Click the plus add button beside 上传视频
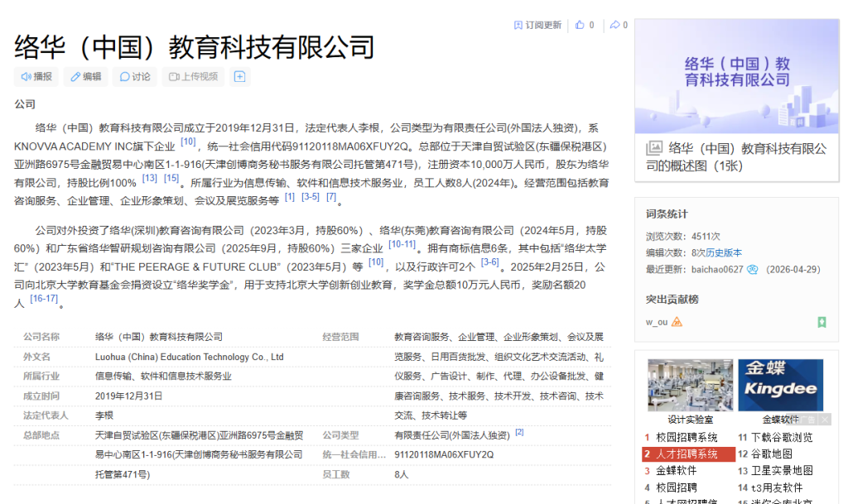This screenshot has width=848, height=504. (239, 77)
